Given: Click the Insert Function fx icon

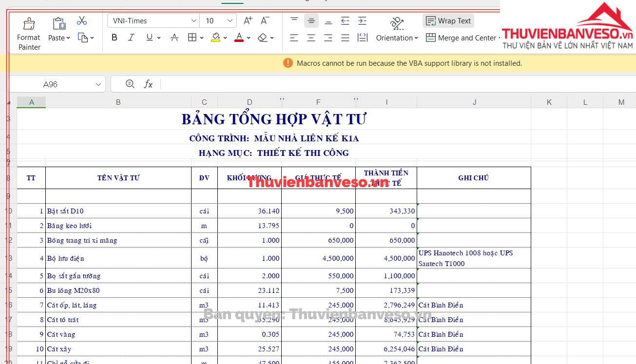Looking at the screenshot, I should 148,84.
